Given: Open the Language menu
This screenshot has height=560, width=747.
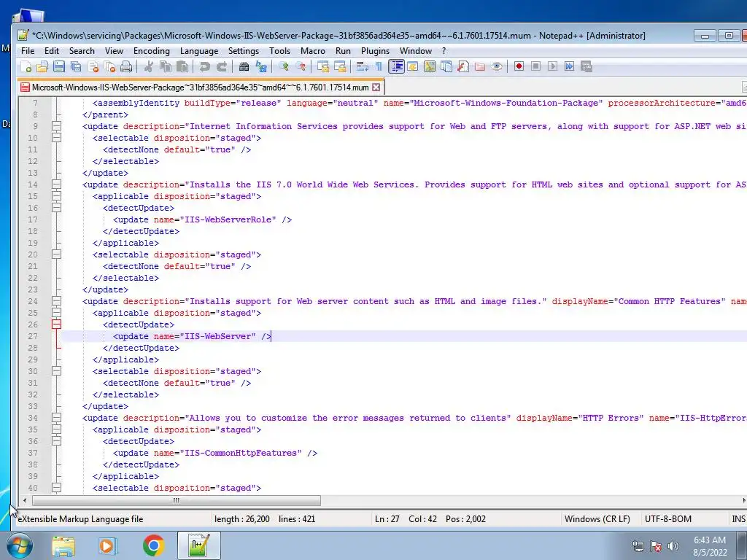Looking at the screenshot, I should (199, 51).
